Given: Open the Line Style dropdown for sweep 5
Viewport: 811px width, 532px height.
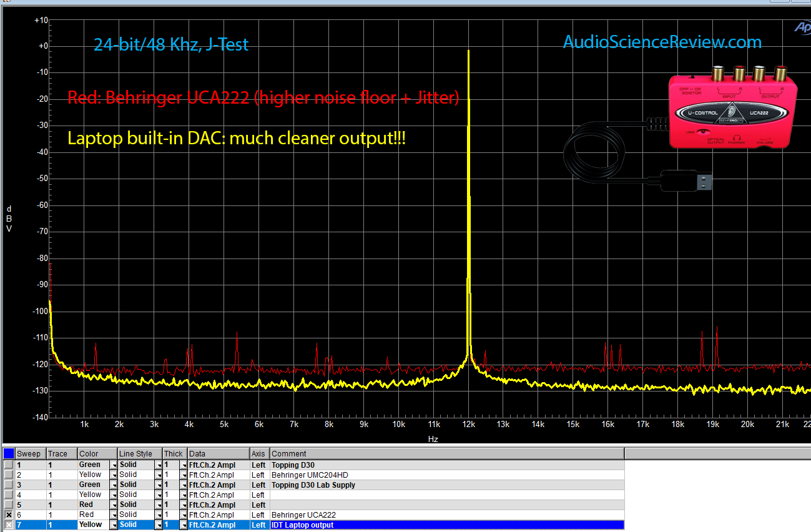Looking at the screenshot, I should click(158, 505).
